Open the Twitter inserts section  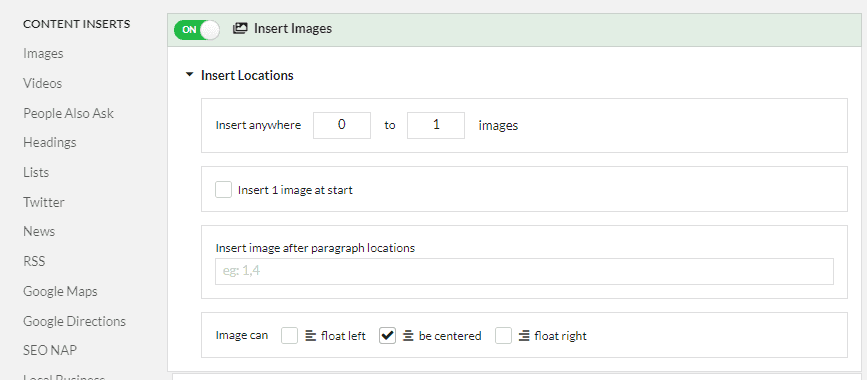pyautogui.click(x=44, y=202)
